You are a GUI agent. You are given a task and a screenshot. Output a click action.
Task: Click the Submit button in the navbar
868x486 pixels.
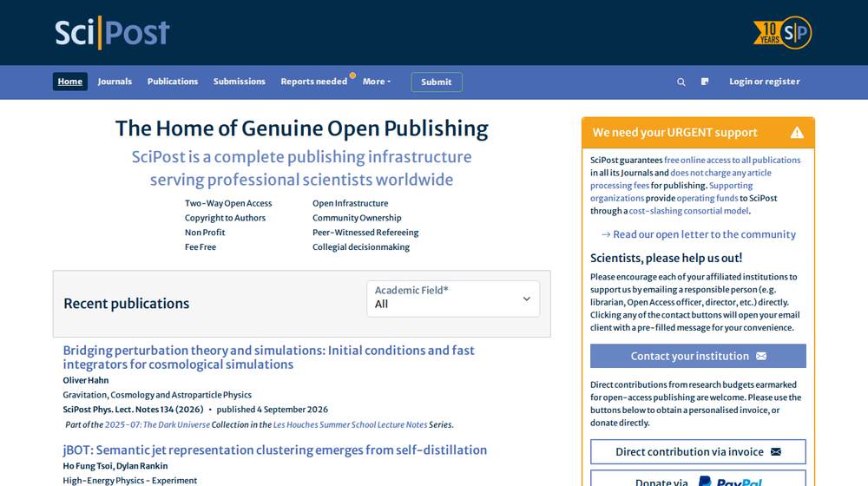click(437, 82)
